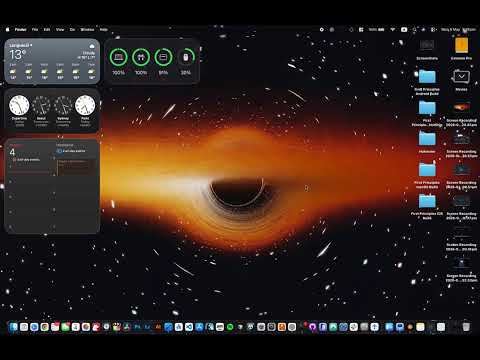
Task: Open the Finder menu in menu bar
Action: 20,29
